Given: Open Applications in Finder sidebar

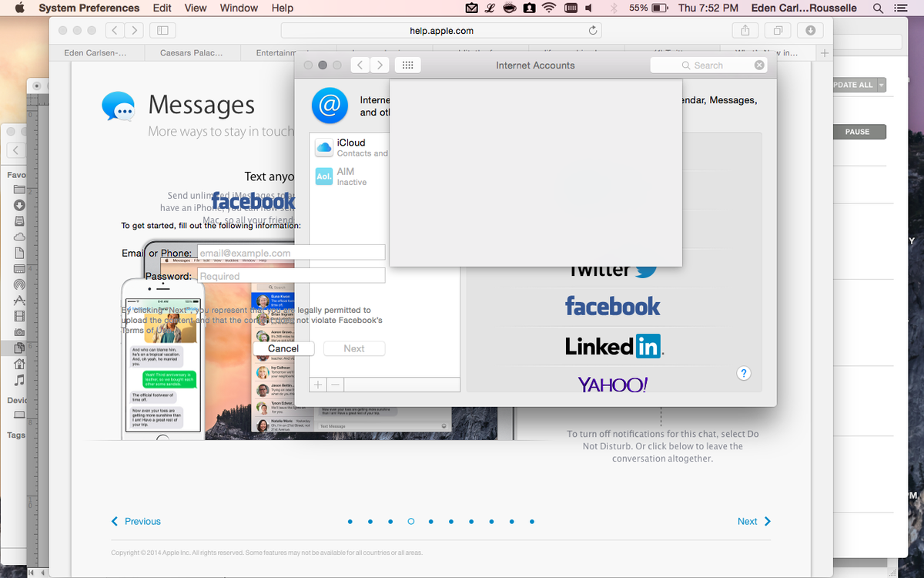Looking at the screenshot, I should pos(19,300).
